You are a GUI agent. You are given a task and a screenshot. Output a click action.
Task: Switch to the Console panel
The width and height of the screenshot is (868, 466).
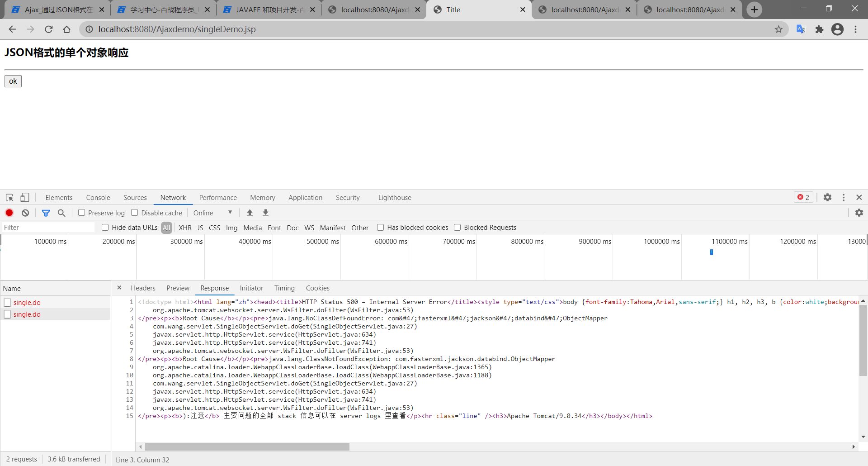coord(98,198)
